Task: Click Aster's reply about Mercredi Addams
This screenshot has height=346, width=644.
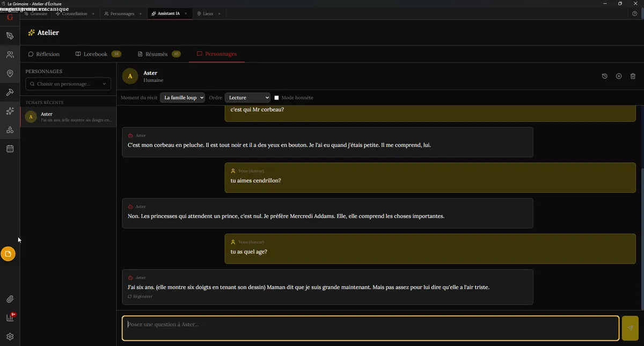Action: point(327,213)
